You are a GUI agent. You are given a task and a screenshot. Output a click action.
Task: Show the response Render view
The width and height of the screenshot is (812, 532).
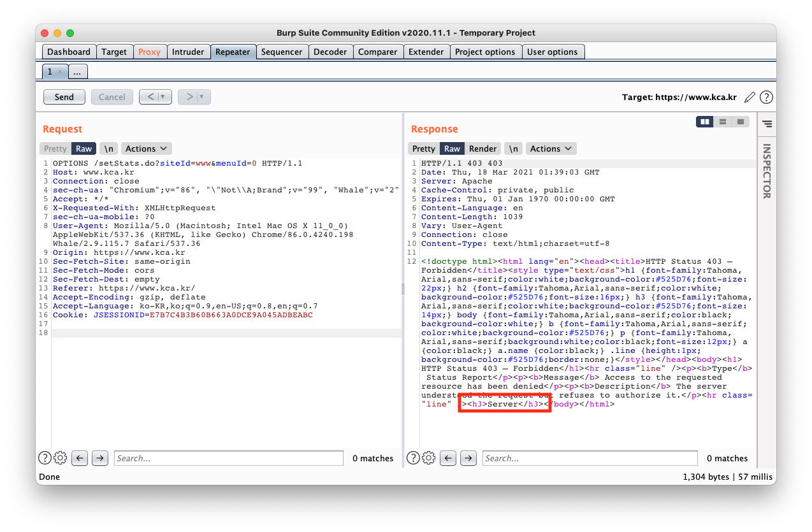coord(482,148)
